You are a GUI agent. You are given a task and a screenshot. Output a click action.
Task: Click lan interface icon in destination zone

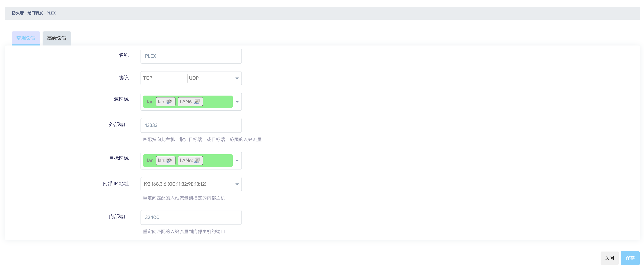pos(169,160)
